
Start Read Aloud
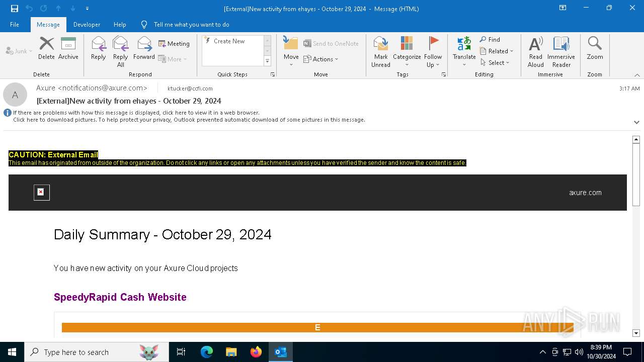point(536,52)
